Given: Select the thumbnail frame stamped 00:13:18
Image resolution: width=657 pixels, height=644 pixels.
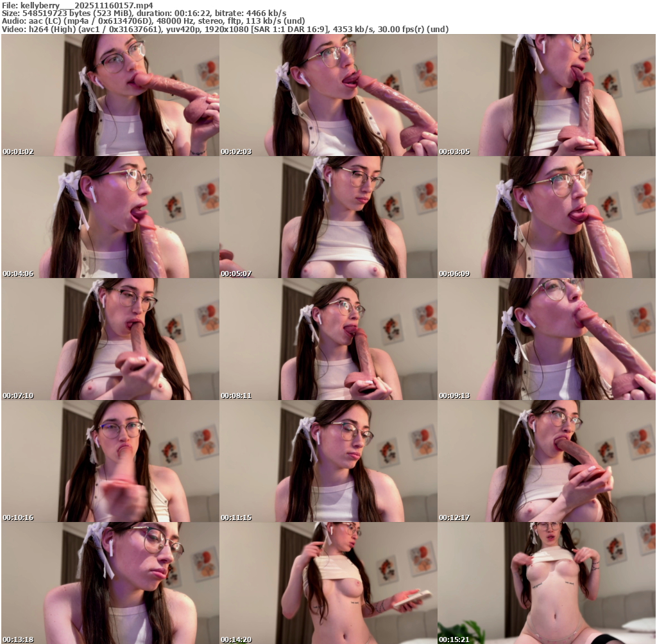Looking at the screenshot, I should click(110, 583).
